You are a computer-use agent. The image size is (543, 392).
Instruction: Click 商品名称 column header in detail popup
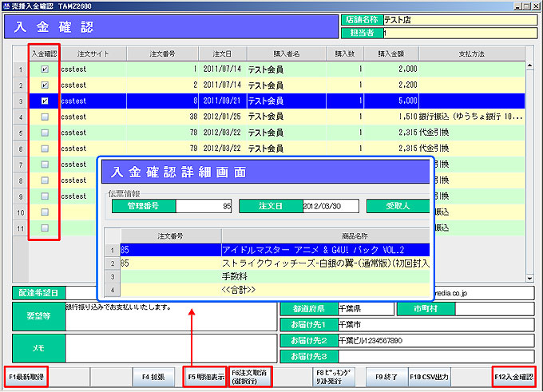pos(326,236)
